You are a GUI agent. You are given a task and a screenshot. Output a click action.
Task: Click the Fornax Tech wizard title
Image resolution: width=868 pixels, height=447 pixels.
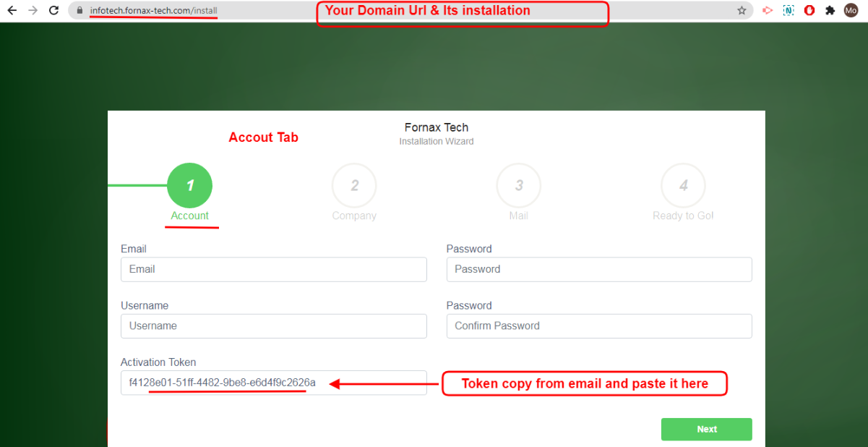437,127
